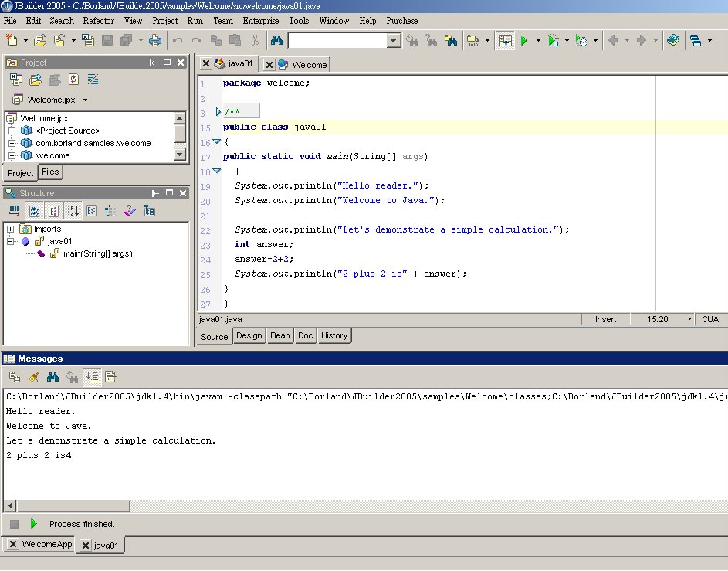728x571 pixels.
Task: Open the Enterprise menu
Action: tap(260, 21)
